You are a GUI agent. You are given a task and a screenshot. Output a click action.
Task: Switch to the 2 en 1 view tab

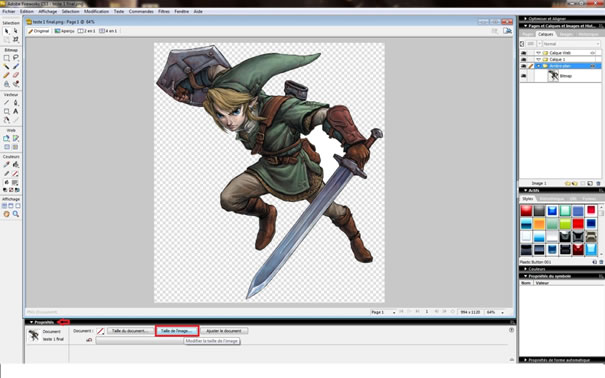[x=86, y=31]
